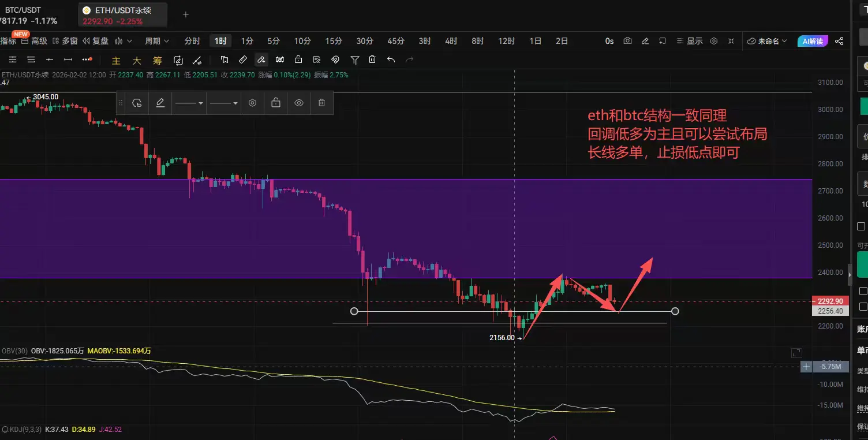Collapse the right trading panel arrow
Viewport: 868px width, 440px height.
tap(849, 275)
